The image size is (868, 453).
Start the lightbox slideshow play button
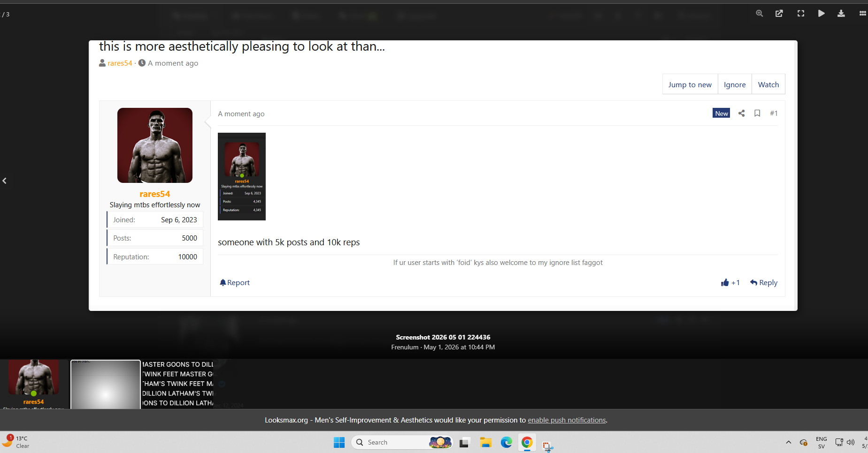click(x=821, y=14)
